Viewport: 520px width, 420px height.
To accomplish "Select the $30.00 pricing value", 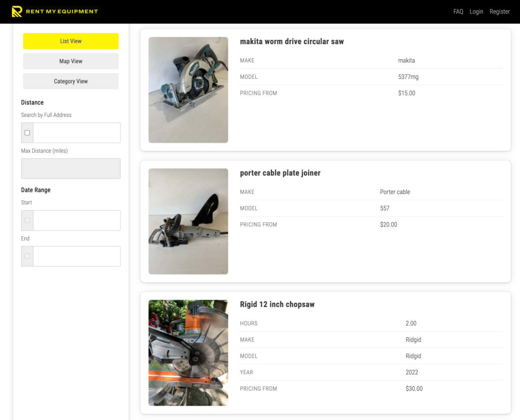I will point(414,389).
